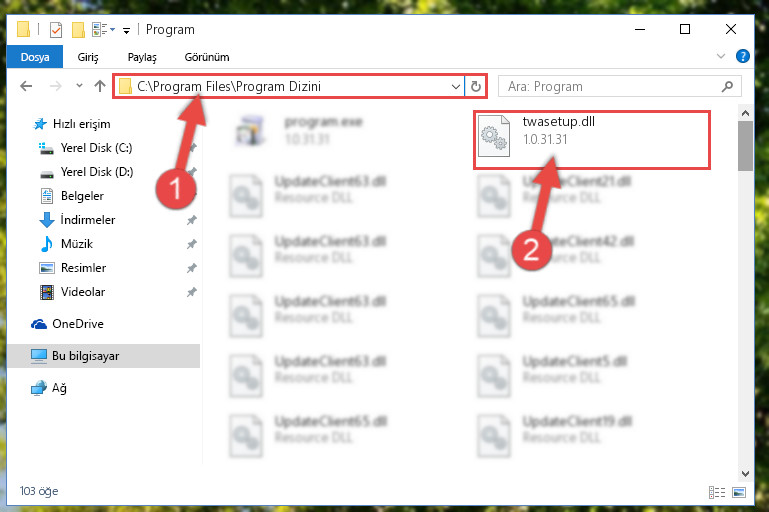769x512 pixels.
Task: Click the back navigation arrow
Action: 26,86
